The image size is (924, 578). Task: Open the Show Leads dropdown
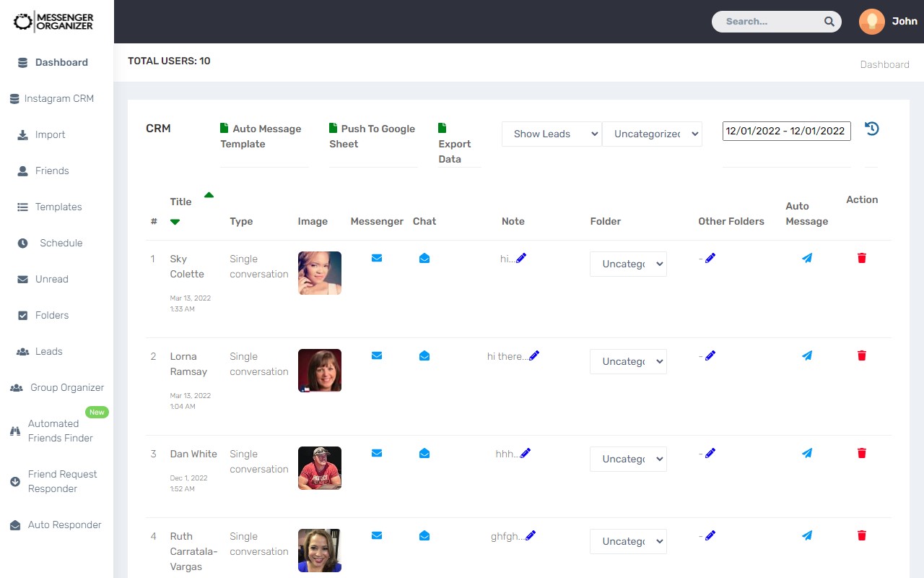tap(551, 134)
